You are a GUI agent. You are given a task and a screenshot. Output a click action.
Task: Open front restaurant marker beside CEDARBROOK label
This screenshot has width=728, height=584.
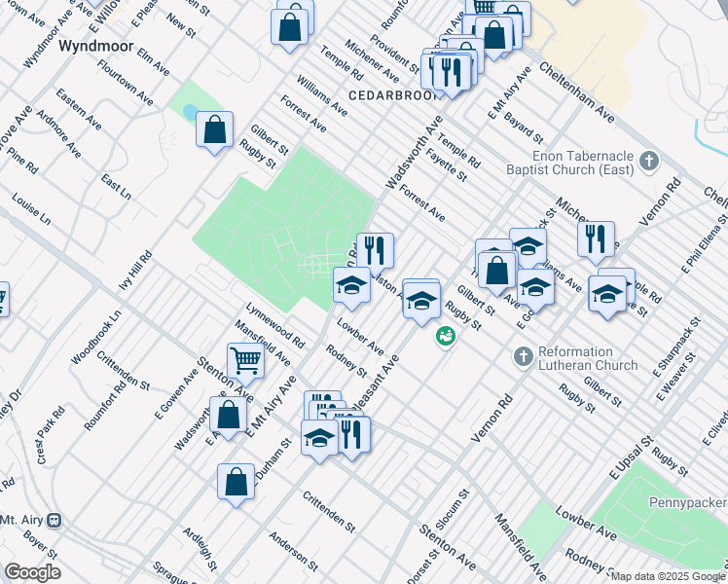(x=452, y=73)
